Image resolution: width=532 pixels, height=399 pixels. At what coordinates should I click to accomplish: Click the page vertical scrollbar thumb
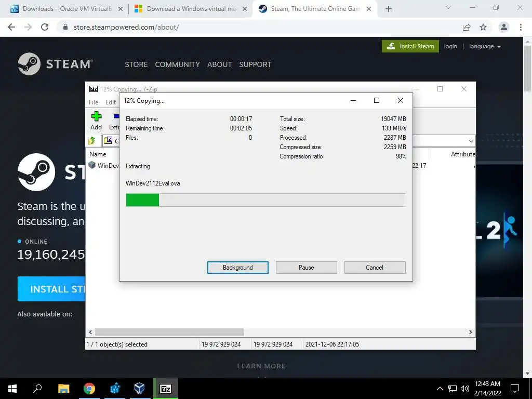(527, 68)
